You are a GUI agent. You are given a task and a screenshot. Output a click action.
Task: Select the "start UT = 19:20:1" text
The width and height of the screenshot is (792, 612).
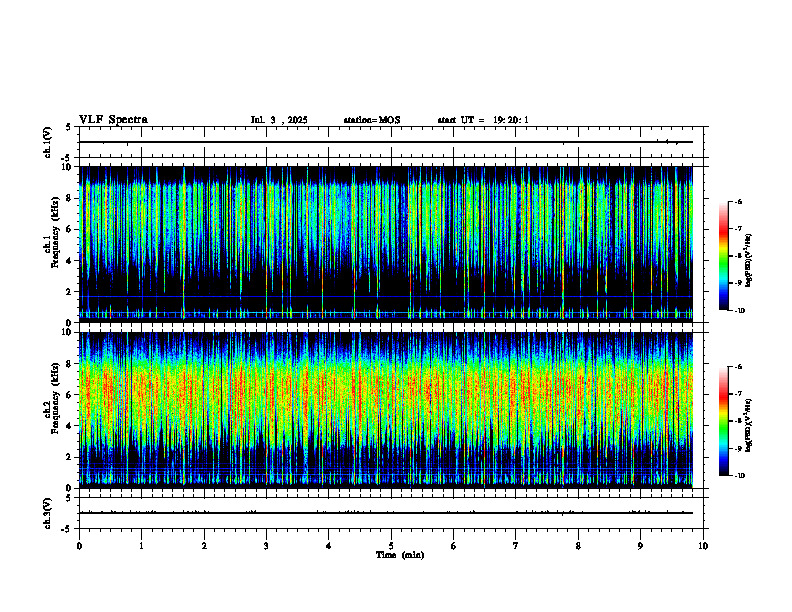483,120
